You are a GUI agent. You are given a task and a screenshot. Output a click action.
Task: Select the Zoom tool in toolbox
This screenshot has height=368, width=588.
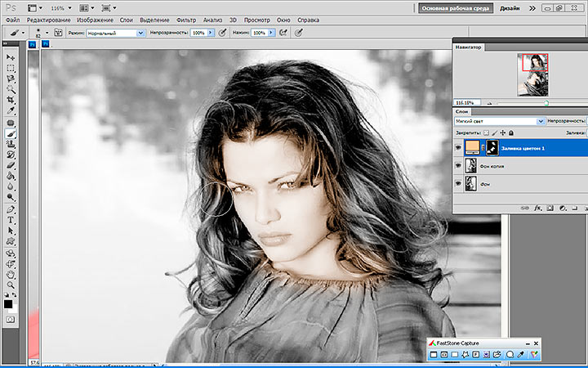(x=11, y=285)
